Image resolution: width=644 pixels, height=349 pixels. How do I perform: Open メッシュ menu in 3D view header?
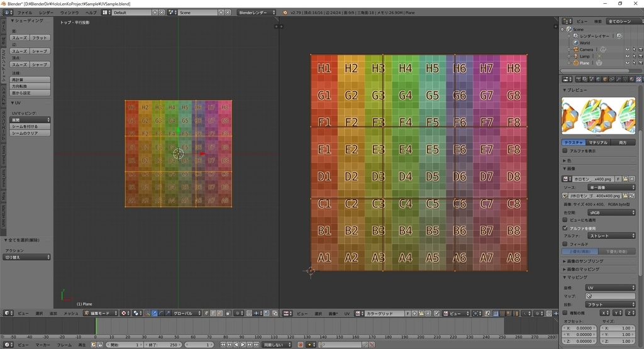(70, 313)
